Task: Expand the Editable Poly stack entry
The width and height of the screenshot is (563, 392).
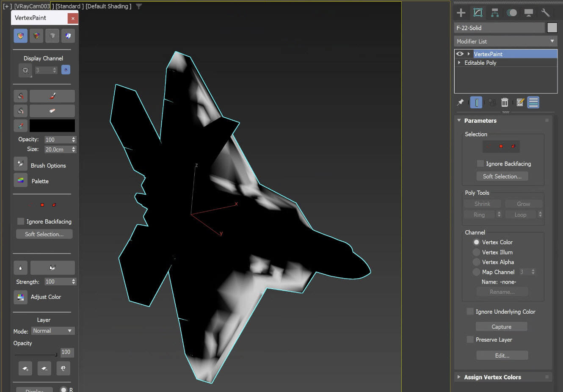Action: pyautogui.click(x=459, y=63)
